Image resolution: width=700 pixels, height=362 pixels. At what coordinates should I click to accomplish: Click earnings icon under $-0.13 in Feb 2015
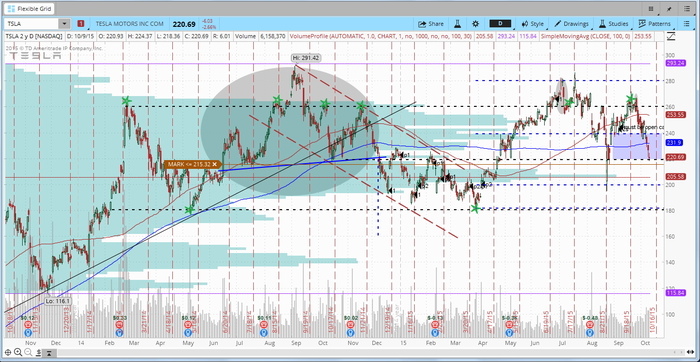click(434, 325)
